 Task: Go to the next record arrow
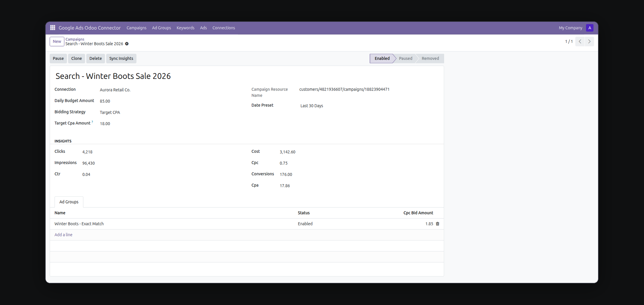click(589, 42)
